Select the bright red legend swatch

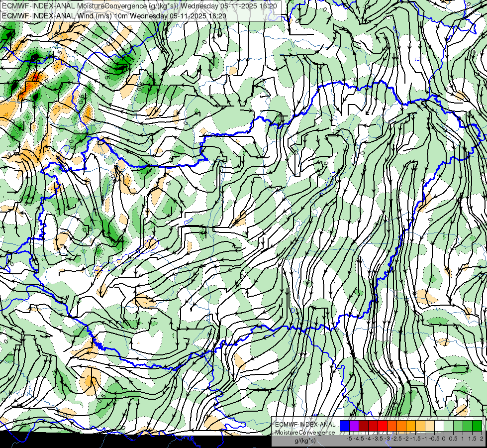coord(383,426)
